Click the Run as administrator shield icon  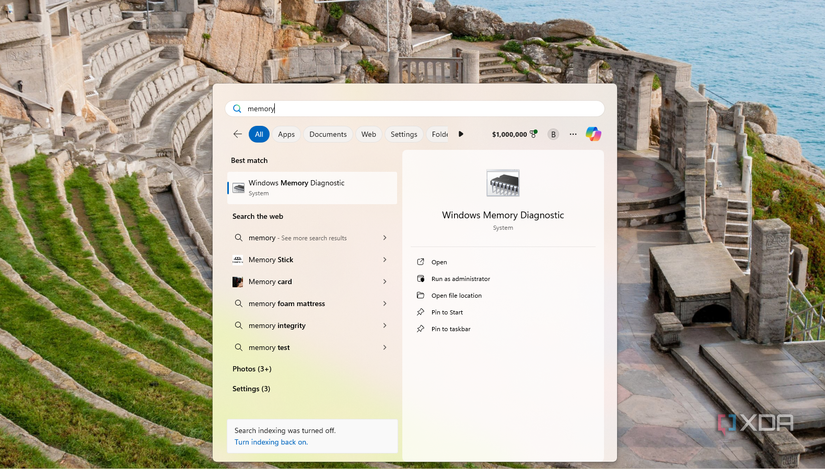420,278
